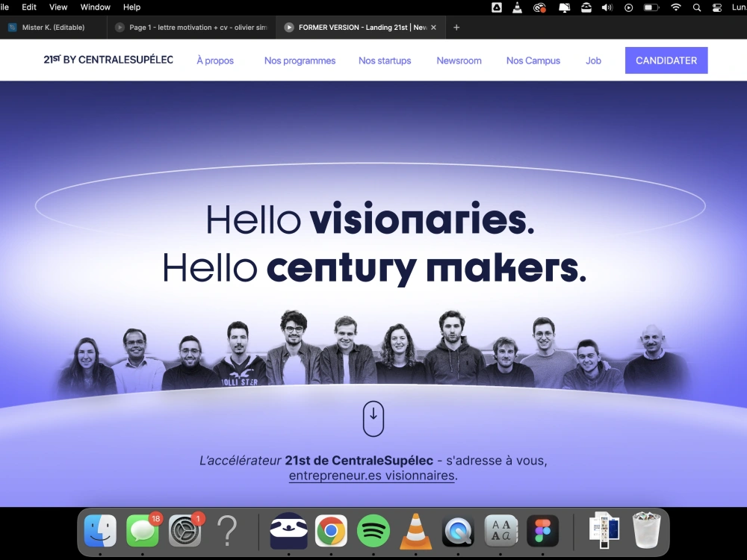747x560 pixels.
Task: Click the 'Hello century makers.' heading
Action: pyautogui.click(x=374, y=269)
